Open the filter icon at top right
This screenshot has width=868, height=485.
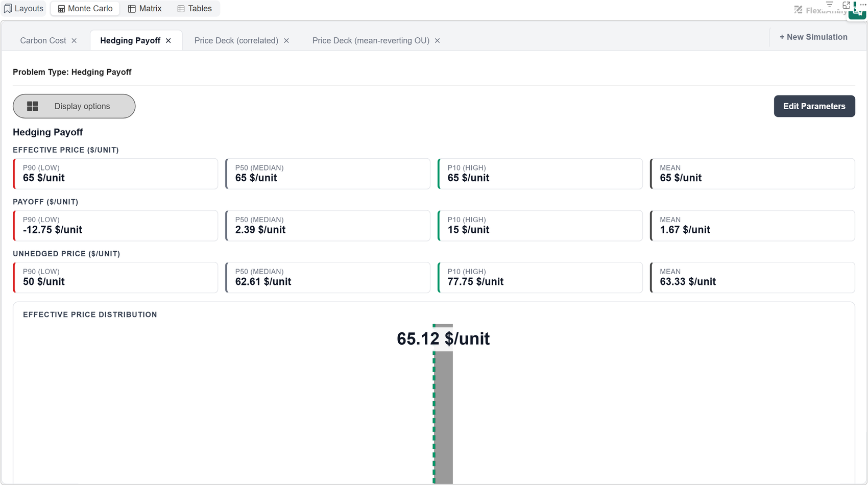pos(830,5)
